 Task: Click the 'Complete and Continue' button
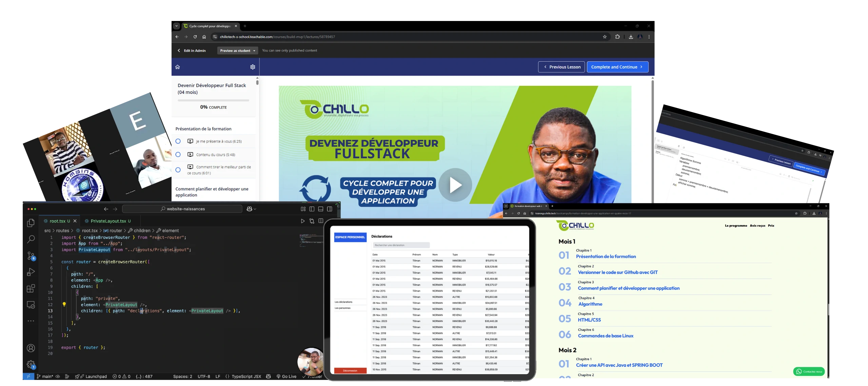click(x=617, y=67)
